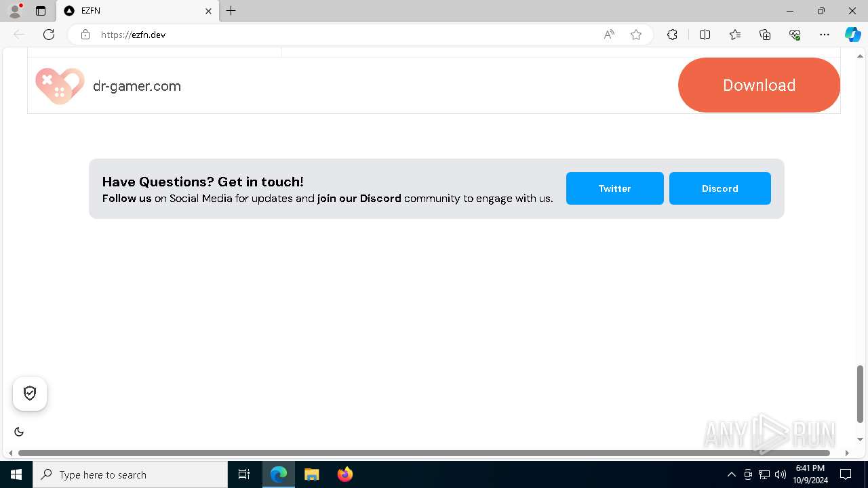Open browser Extensions menu
The width and height of the screenshot is (868, 488).
(x=672, y=35)
